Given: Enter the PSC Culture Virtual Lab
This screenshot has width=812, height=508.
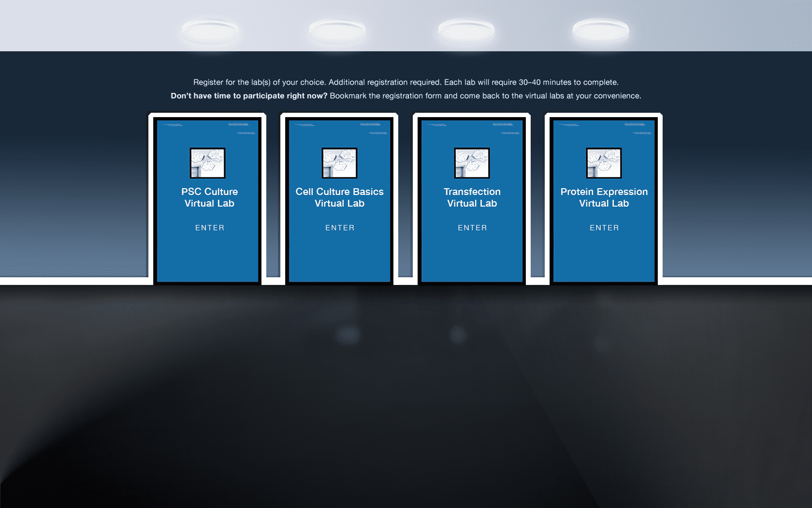Looking at the screenshot, I should 209,227.
